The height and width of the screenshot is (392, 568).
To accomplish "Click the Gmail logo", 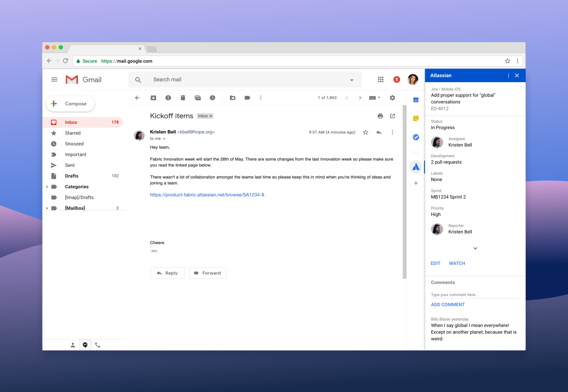I will coord(83,80).
